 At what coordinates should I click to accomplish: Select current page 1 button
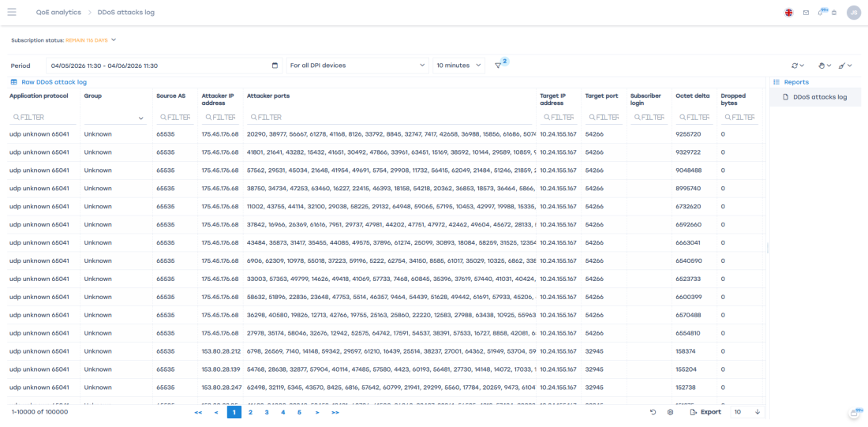(x=234, y=412)
